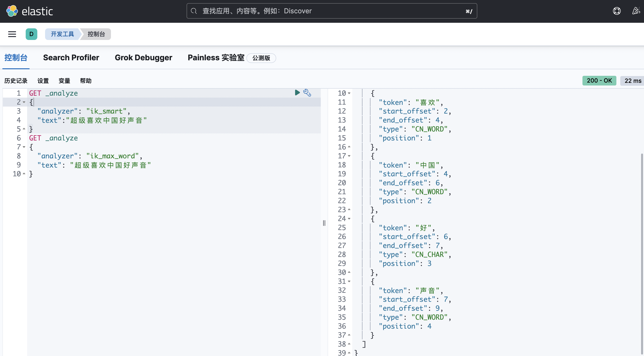Collapse editor code block at line 7
644x356 pixels.
tap(24, 147)
